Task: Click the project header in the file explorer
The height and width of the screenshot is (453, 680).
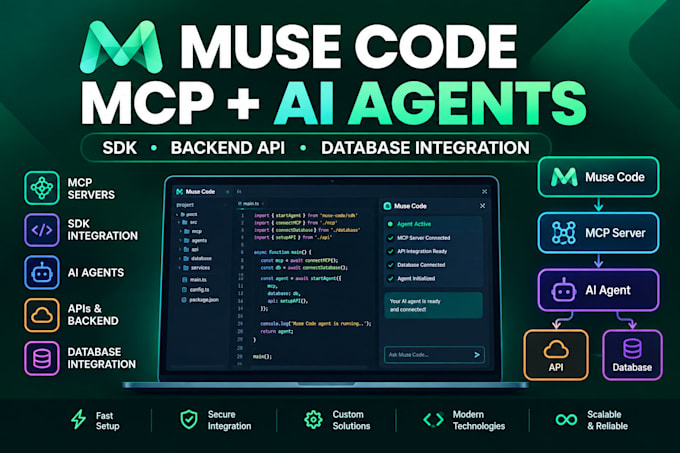Action: tap(185, 205)
